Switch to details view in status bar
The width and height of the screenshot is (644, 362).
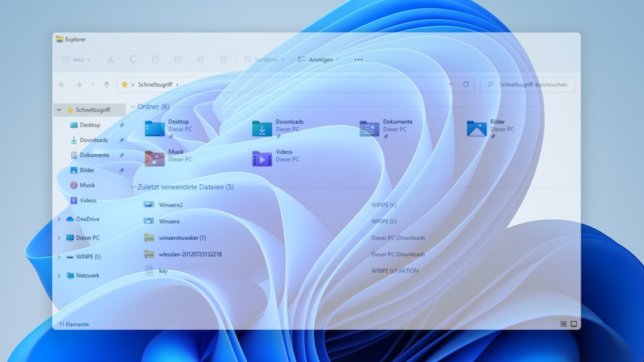click(564, 324)
